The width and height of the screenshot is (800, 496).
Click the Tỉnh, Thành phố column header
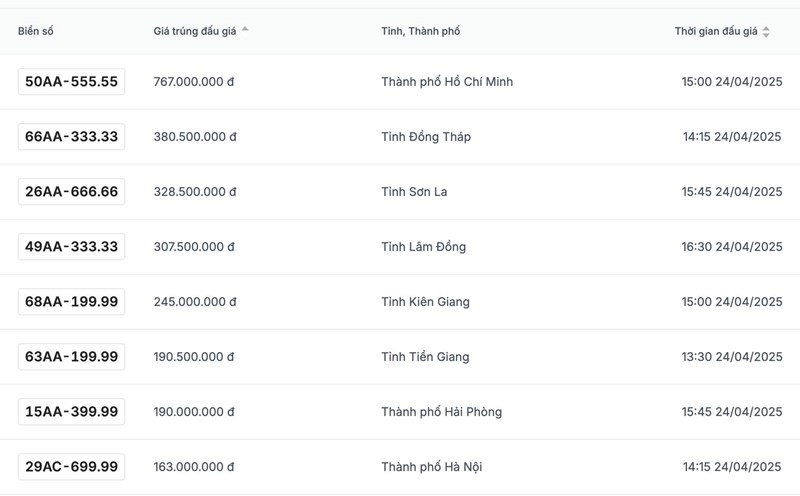[x=420, y=32]
